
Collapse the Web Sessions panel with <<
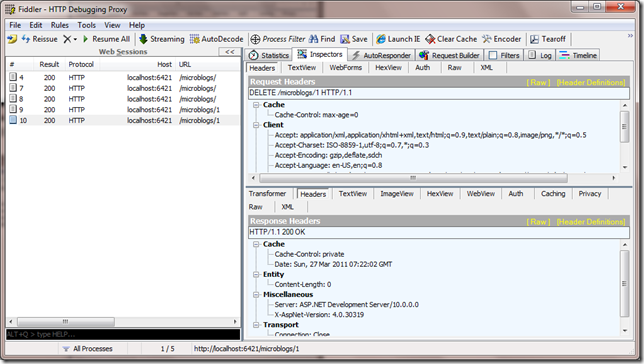point(230,52)
